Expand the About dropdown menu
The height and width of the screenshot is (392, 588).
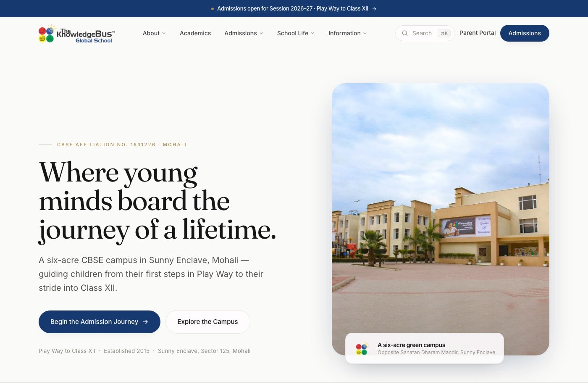tap(154, 33)
